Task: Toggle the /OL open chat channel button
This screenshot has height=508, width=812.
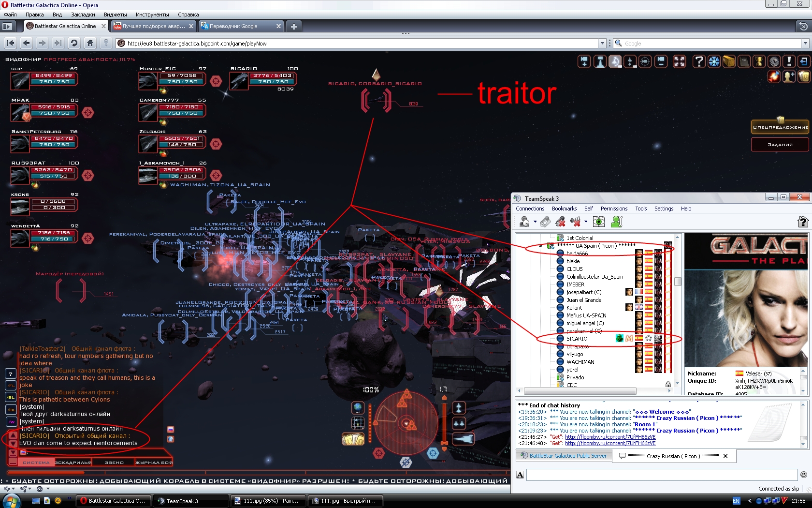Action: tap(11, 409)
